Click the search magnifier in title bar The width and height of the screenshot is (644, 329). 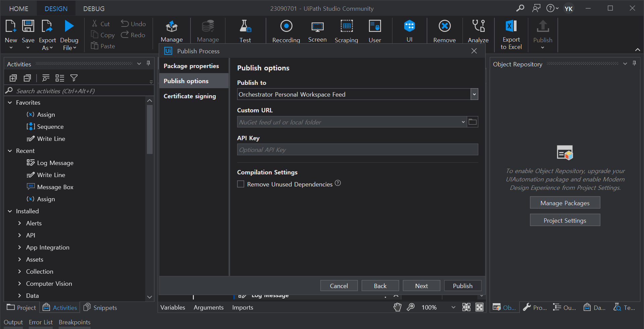[x=520, y=8]
